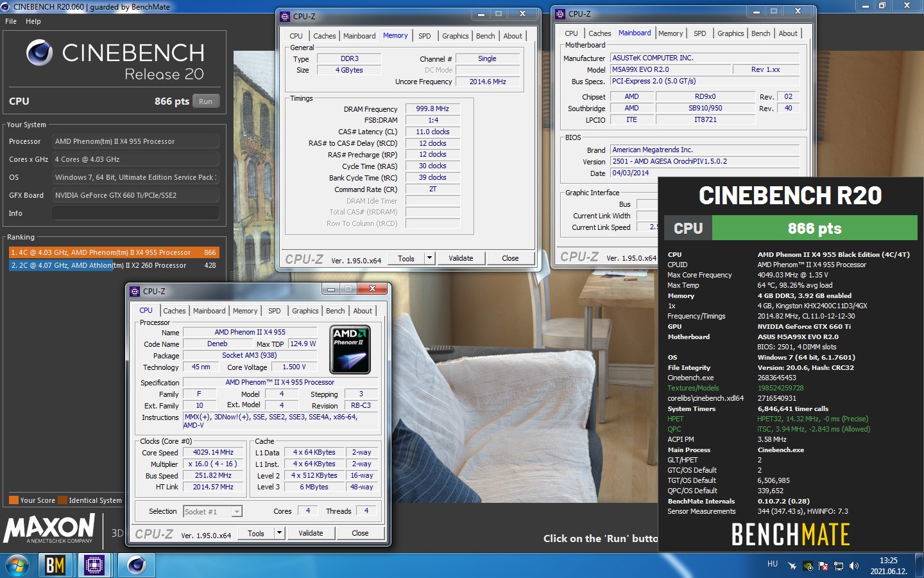Screen dimensions: 924x578
Task: Expand Tools dropdown arrow in CPU window
Action: pyautogui.click(x=280, y=533)
